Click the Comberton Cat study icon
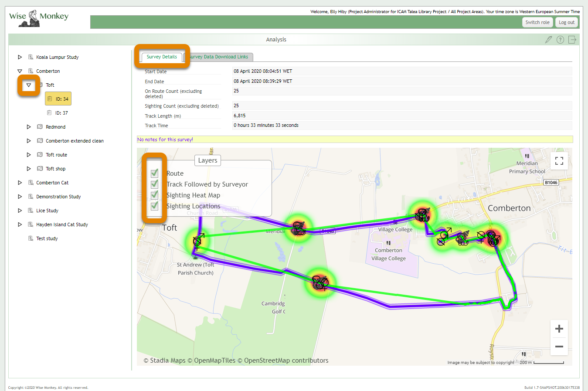 click(31, 183)
